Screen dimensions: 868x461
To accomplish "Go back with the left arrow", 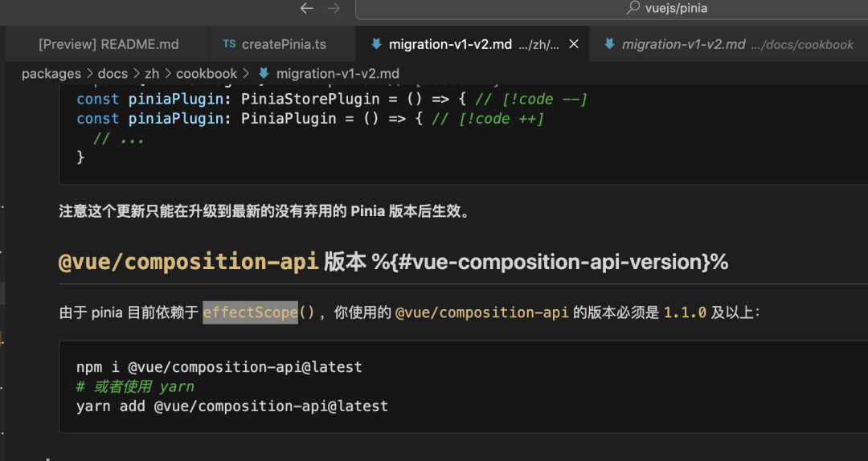I will (306, 9).
